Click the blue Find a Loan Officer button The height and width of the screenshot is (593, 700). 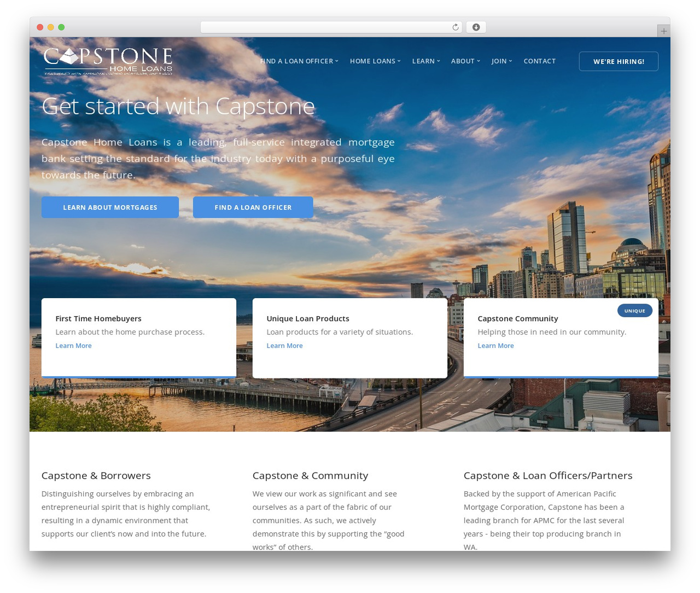(x=253, y=207)
